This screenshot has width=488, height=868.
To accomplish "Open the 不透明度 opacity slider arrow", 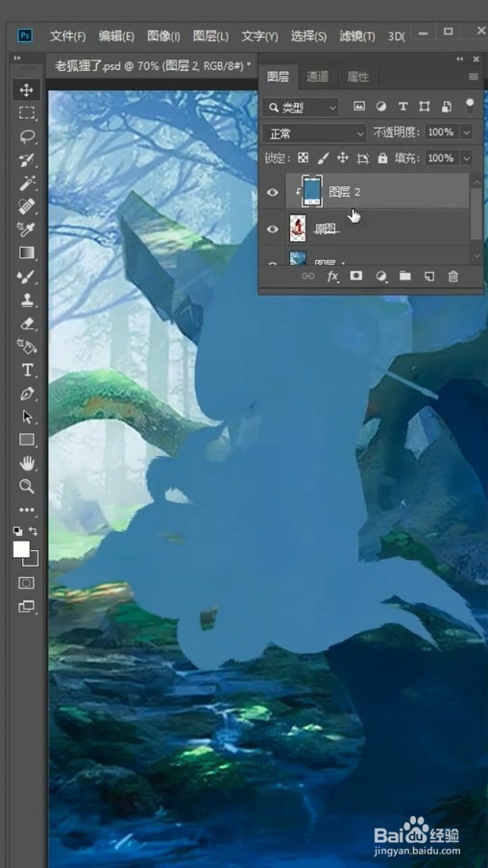I will tap(467, 133).
